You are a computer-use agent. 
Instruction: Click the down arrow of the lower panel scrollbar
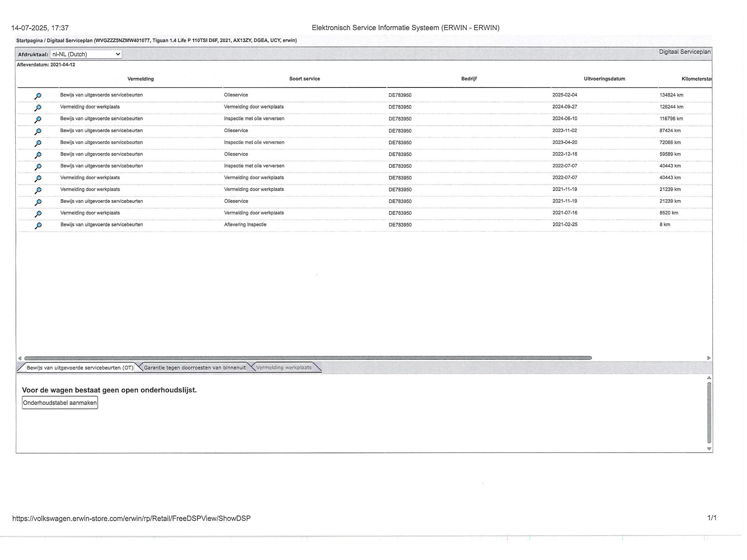coord(709,449)
